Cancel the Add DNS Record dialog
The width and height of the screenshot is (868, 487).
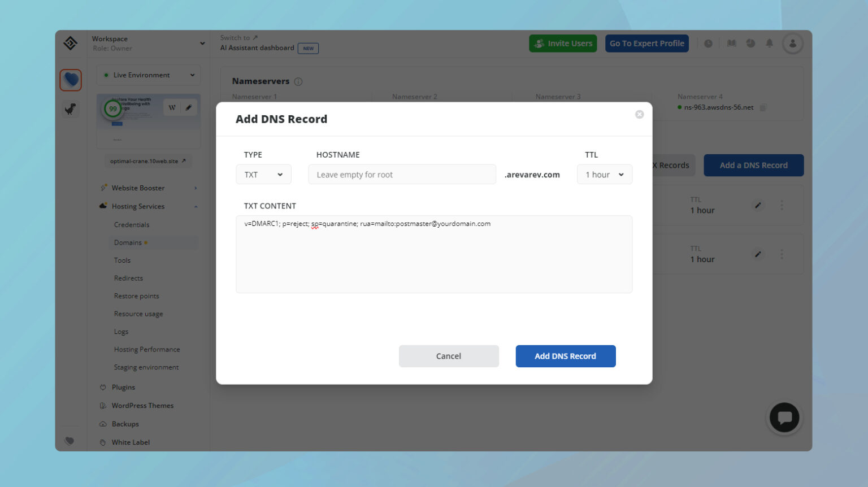[449, 356]
